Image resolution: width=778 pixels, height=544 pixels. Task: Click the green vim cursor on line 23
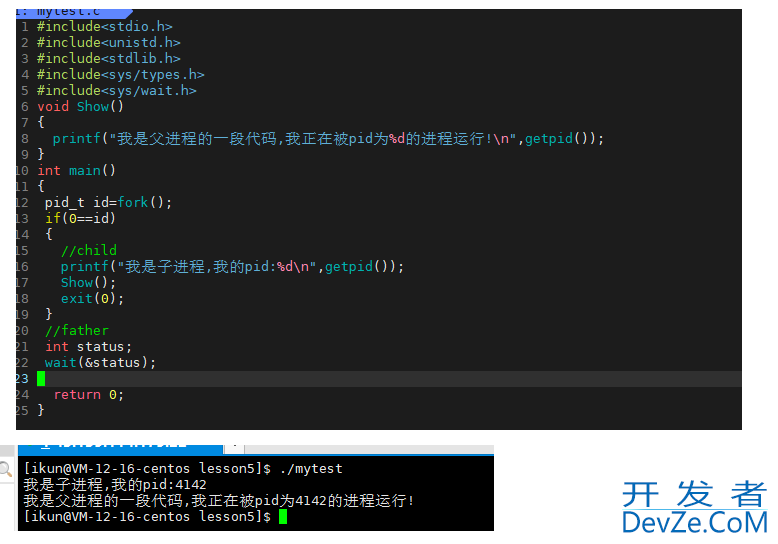41,379
